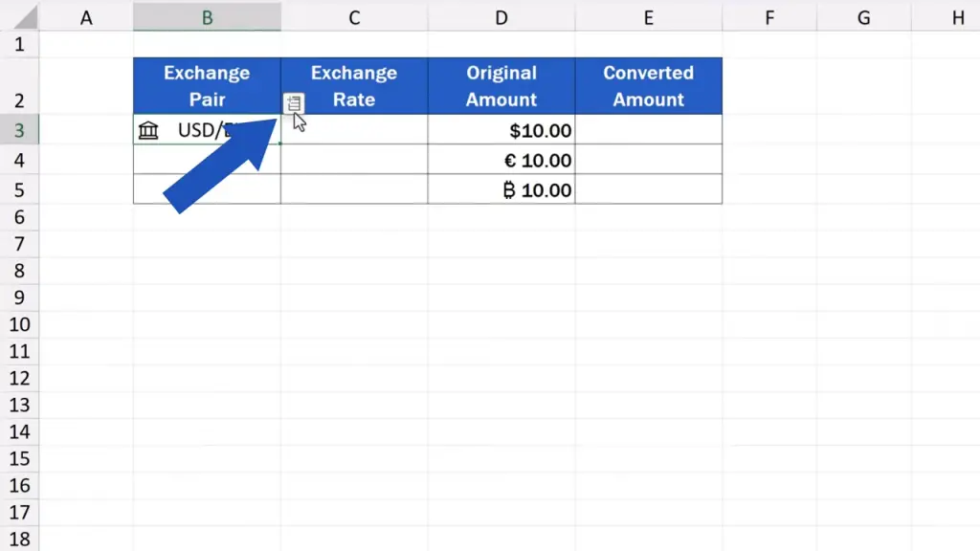980x551 pixels.
Task: Select column D header
Action: click(501, 16)
